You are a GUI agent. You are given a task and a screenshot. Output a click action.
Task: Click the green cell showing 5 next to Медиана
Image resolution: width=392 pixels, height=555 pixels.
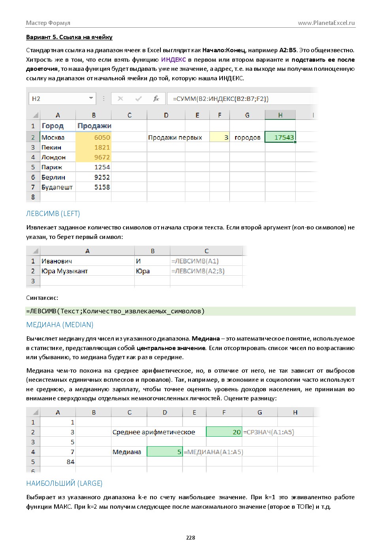(x=165, y=452)
